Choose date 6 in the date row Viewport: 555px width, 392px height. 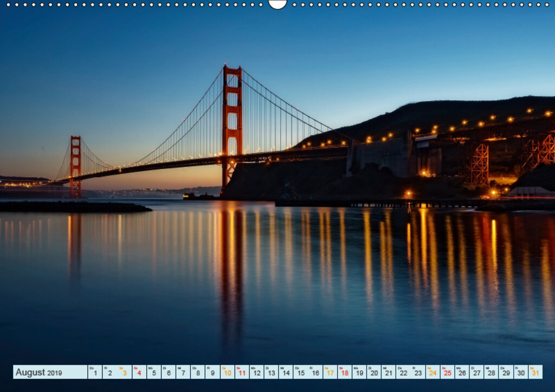click(169, 372)
